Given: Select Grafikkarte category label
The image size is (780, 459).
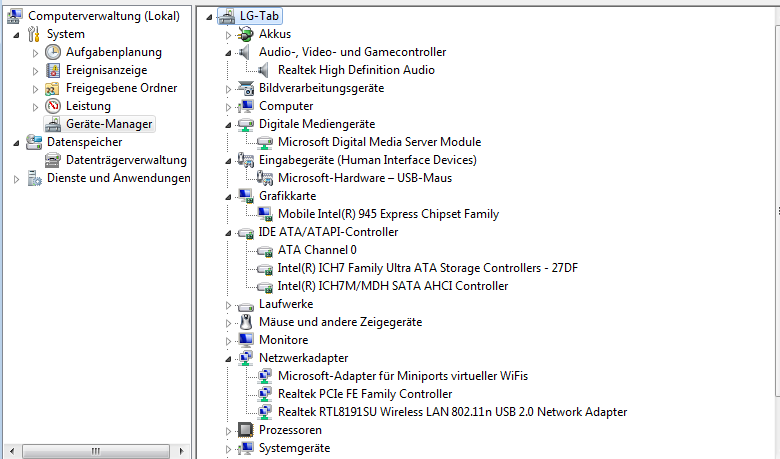Looking at the screenshot, I should click(x=288, y=196).
